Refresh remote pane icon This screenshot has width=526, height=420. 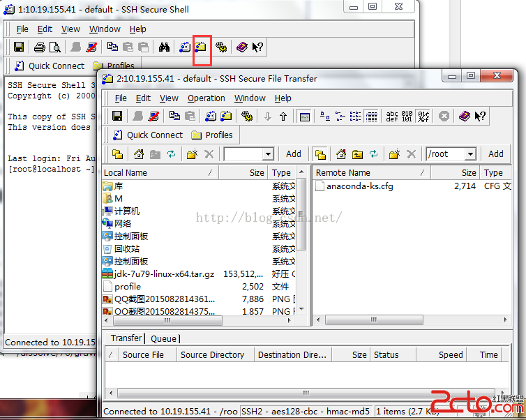tap(373, 154)
